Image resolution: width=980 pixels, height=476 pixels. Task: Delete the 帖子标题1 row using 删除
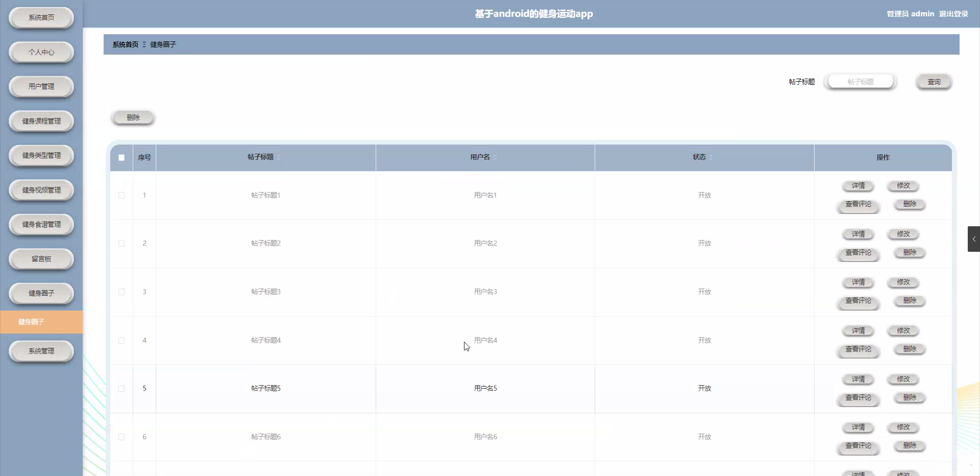pyautogui.click(x=910, y=204)
